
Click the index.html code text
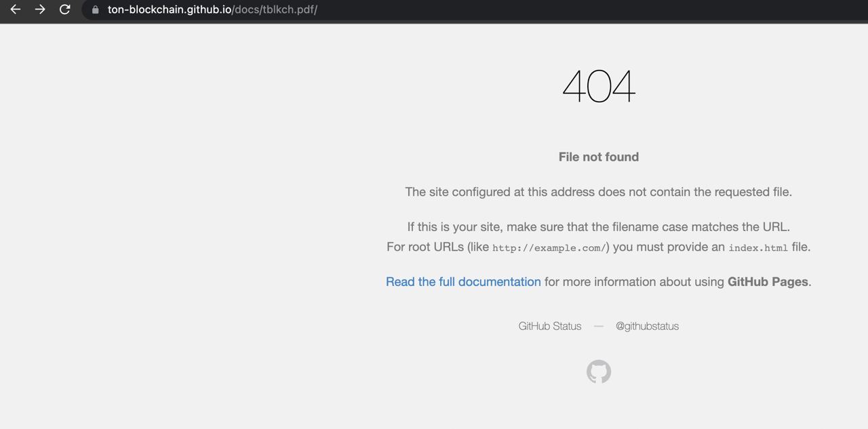click(x=758, y=248)
